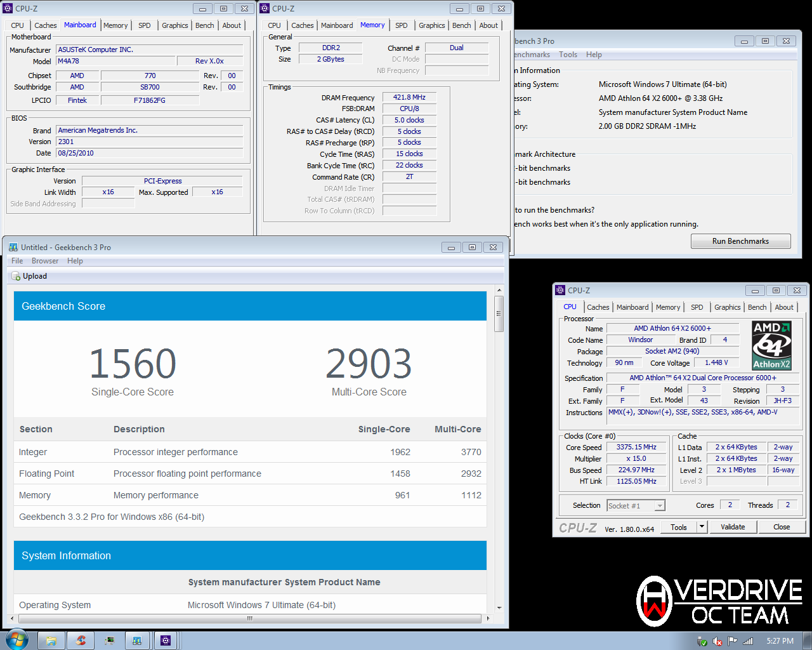This screenshot has height=650, width=812.
Task: Click Geekbench vertical scrollbar down arrow
Action: (499, 607)
